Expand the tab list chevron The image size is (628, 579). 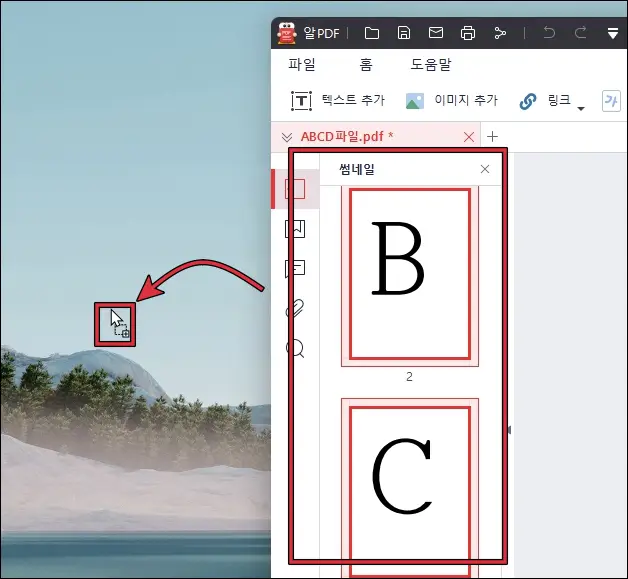[x=286, y=137]
